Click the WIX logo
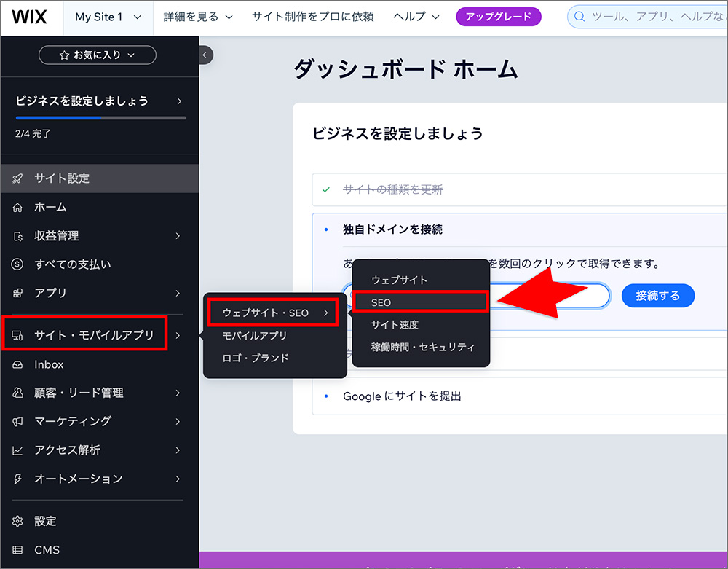 pyautogui.click(x=29, y=17)
